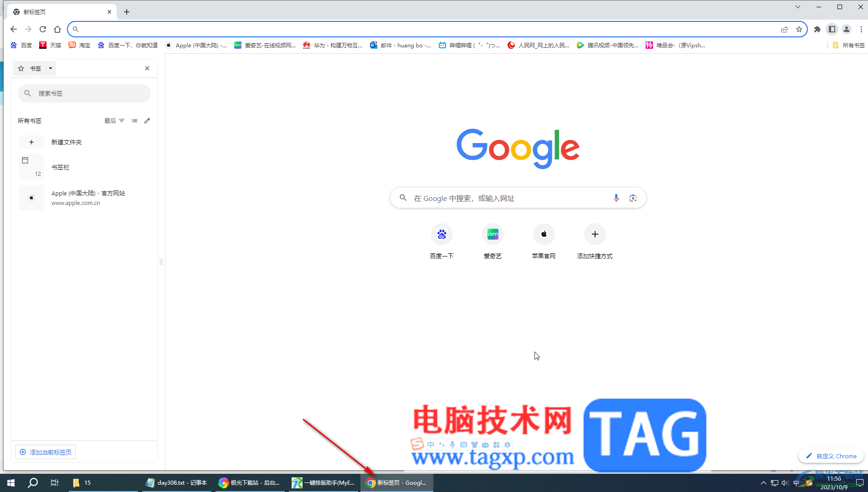
Task: Open the Chrome profile avatar
Action: pyautogui.click(x=847, y=29)
